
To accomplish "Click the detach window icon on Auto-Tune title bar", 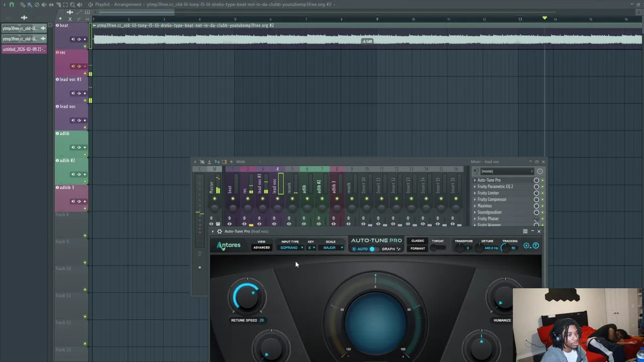I will pos(525,231).
